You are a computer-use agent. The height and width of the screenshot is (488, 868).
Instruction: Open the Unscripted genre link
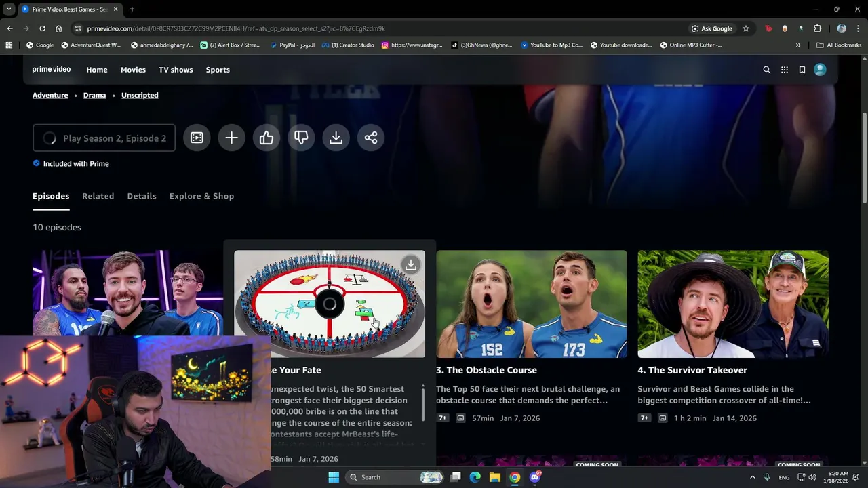(140, 95)
